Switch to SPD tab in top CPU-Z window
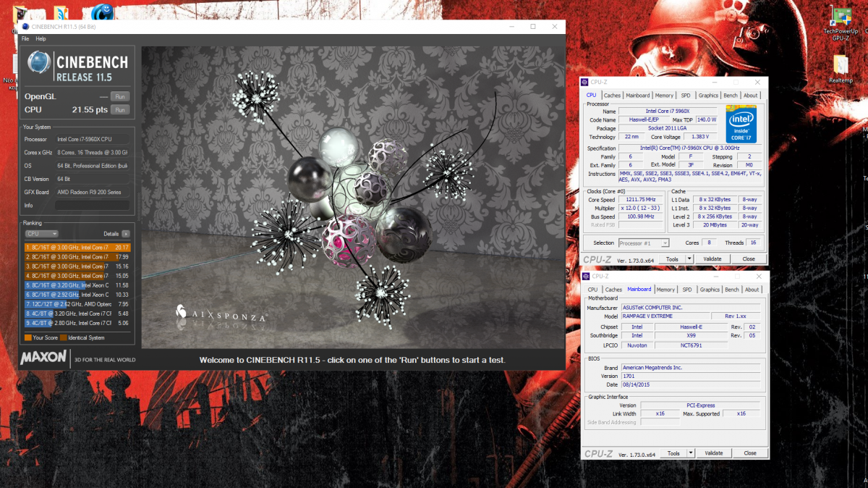Viewport: 868px width, 488px height. pos(686,95)
